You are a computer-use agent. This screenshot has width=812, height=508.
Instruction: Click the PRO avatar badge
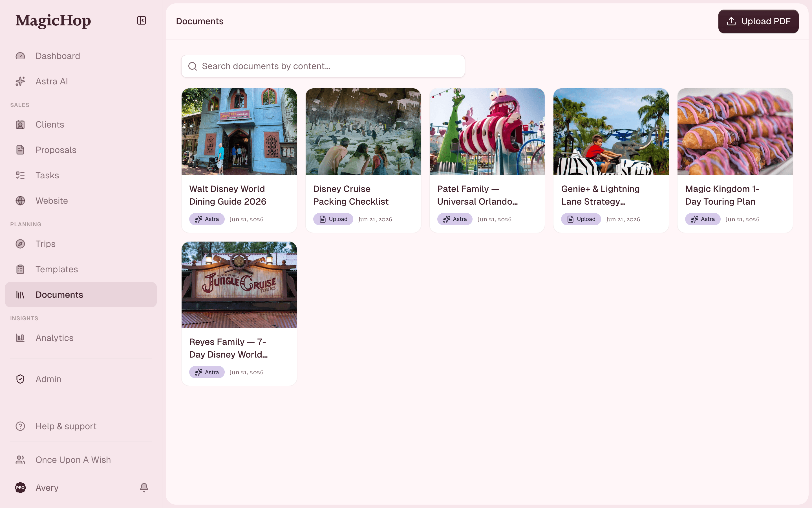coord(20,487)
